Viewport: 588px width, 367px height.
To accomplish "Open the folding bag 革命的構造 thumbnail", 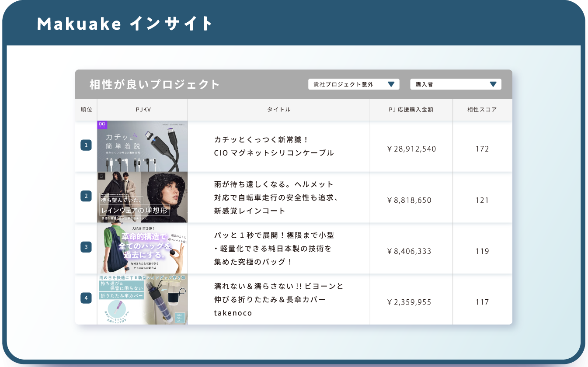I will tap(143, 249).
